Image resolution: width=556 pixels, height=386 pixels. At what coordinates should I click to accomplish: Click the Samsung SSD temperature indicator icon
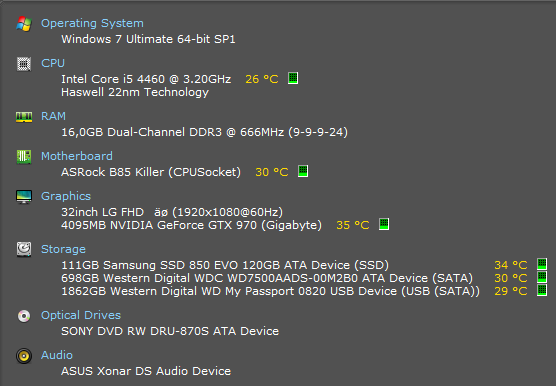pos(542,264)
